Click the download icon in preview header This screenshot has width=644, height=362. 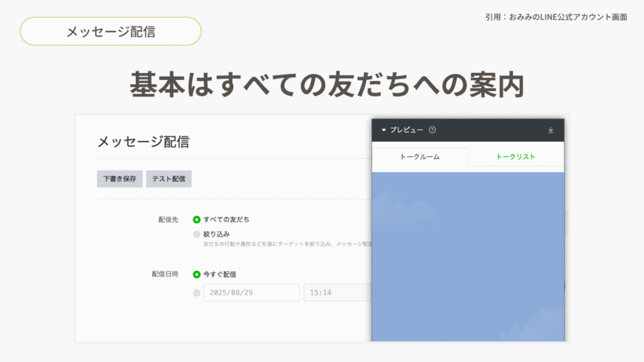coord(551,130)
